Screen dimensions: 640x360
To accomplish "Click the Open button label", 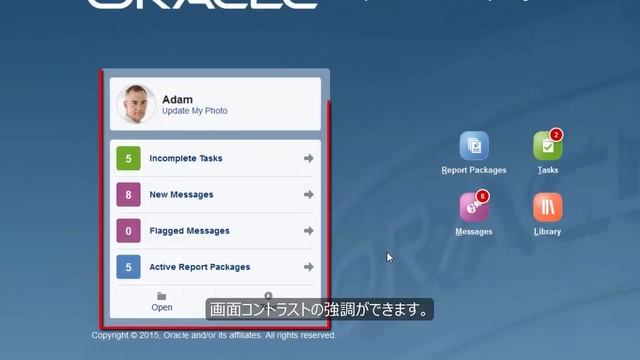I will pos(162,307).
